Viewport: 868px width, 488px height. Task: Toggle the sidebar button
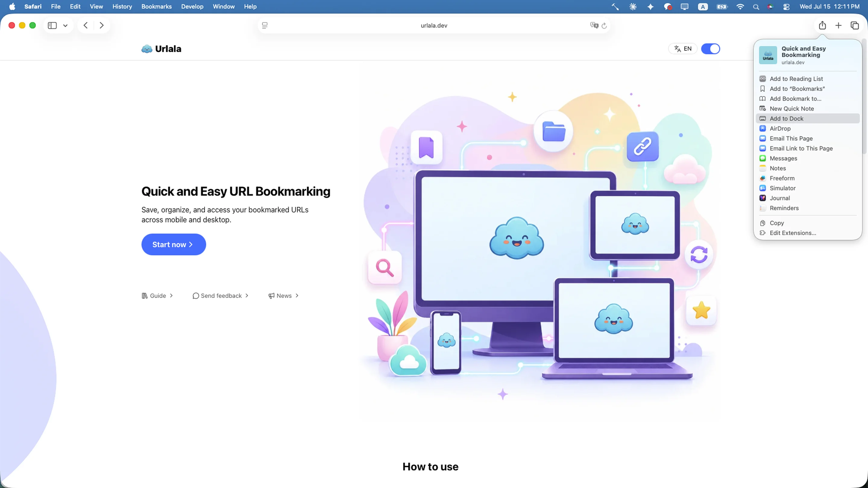[52, 25]
